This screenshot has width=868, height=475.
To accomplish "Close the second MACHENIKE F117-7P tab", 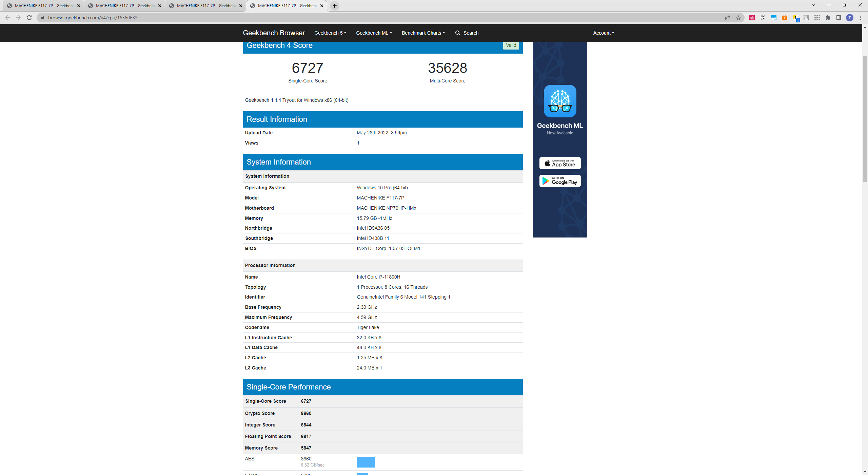I will tap(160, 6).
